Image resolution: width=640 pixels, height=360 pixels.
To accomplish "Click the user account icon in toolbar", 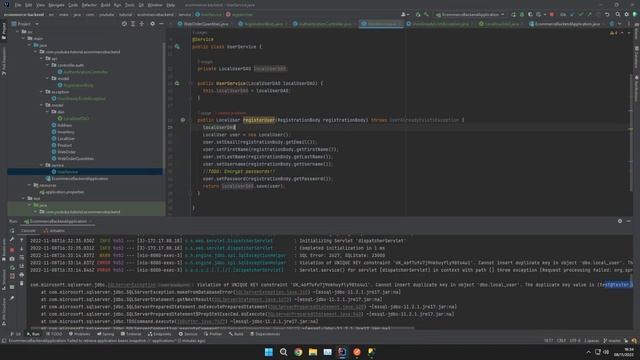I will (405, 14).
